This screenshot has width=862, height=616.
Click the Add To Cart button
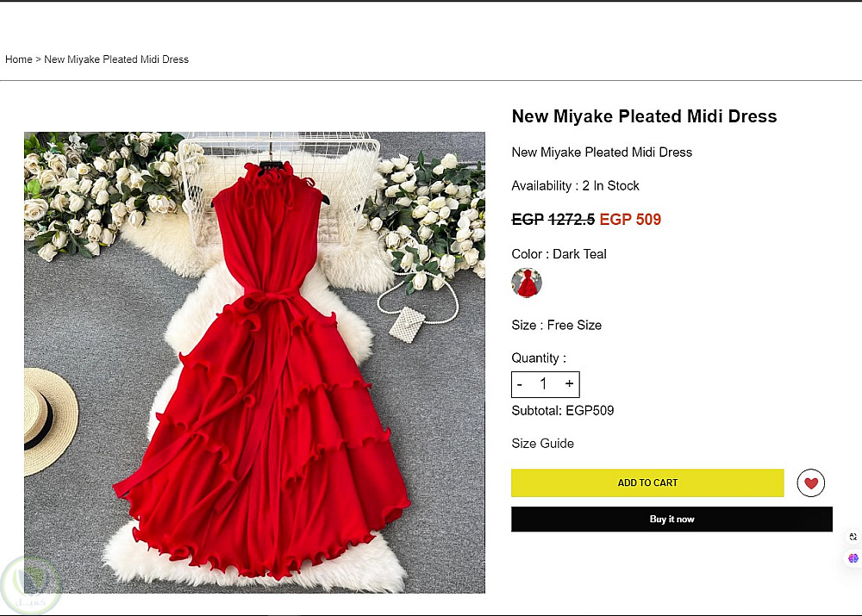[x=647, y=483]
